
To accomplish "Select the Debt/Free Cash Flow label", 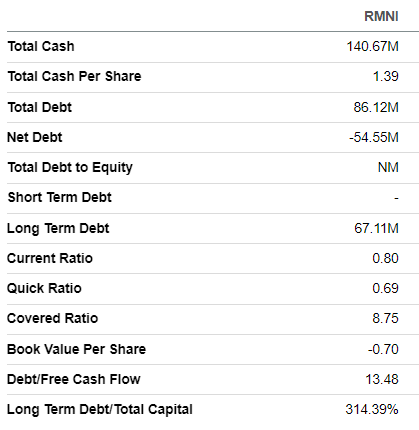I will point(74,379).
